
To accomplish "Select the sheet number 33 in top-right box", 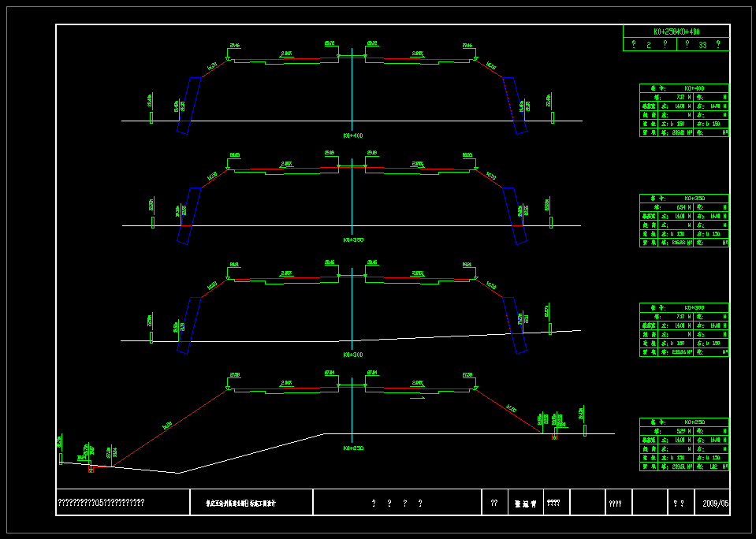I will pos(702,45).
